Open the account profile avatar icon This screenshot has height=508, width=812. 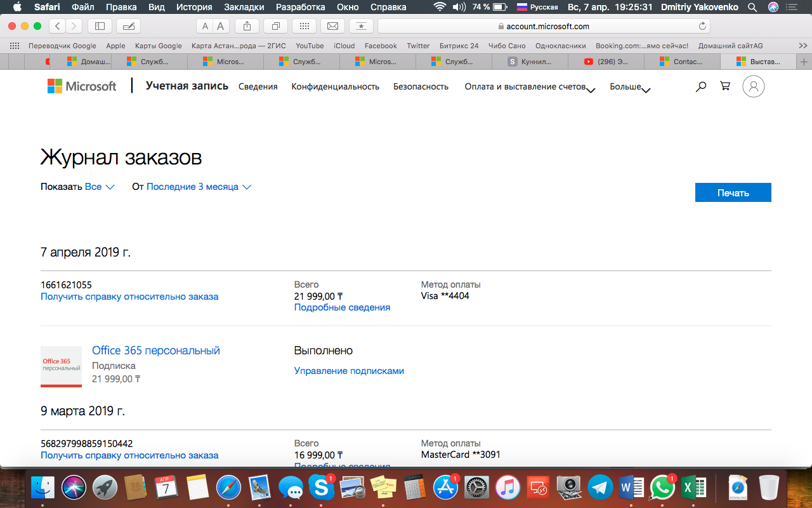point(754,86)
